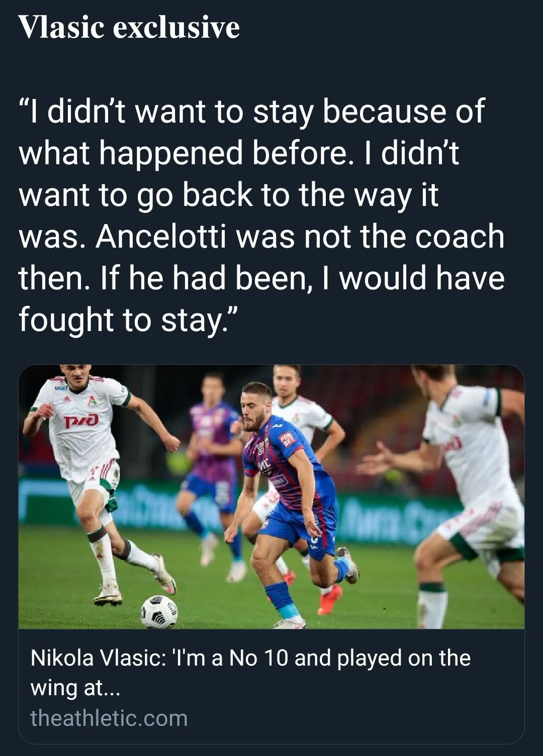The height and width of the screenshot is (756, 543).
Task: Click the club crest on left player's white shirt
Action: click(92, 401)
